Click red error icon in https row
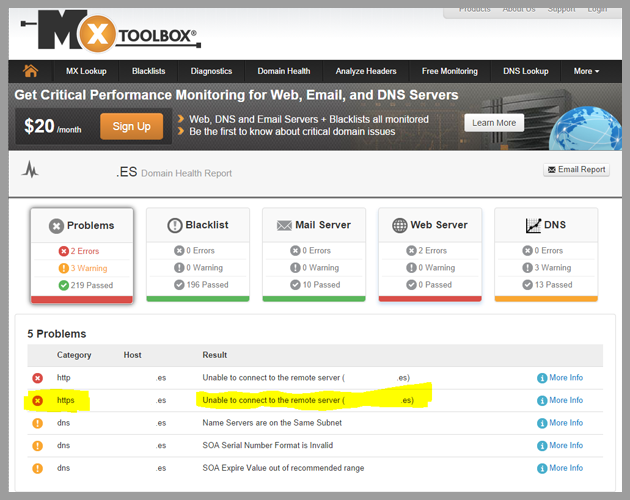Image resolution: width=630 pixels, height=500 pixels. 37,400
